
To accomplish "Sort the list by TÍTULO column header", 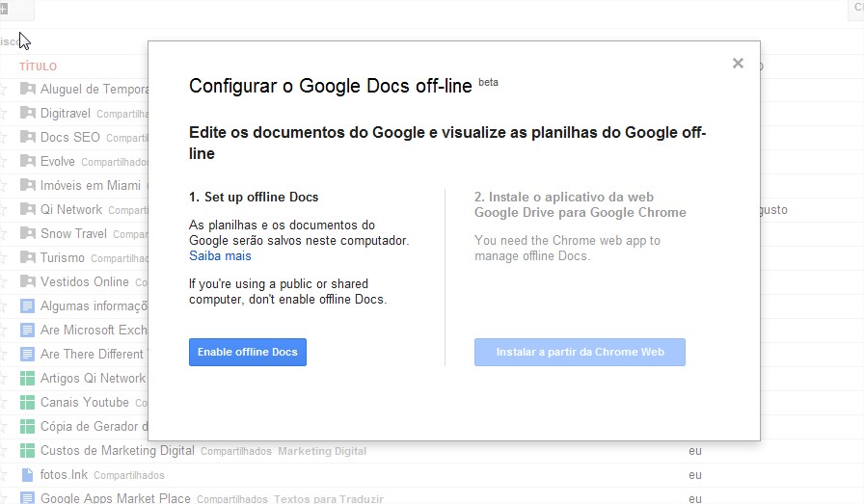I will [38, 66].
